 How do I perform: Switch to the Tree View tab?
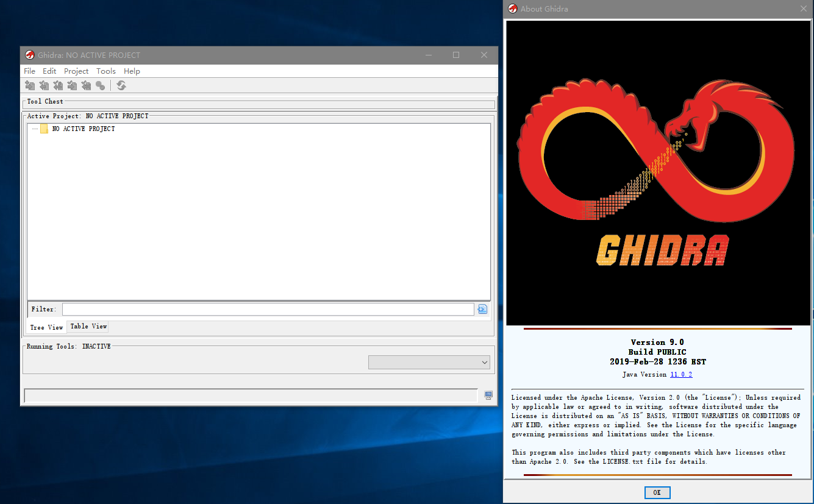coord(46,327)
